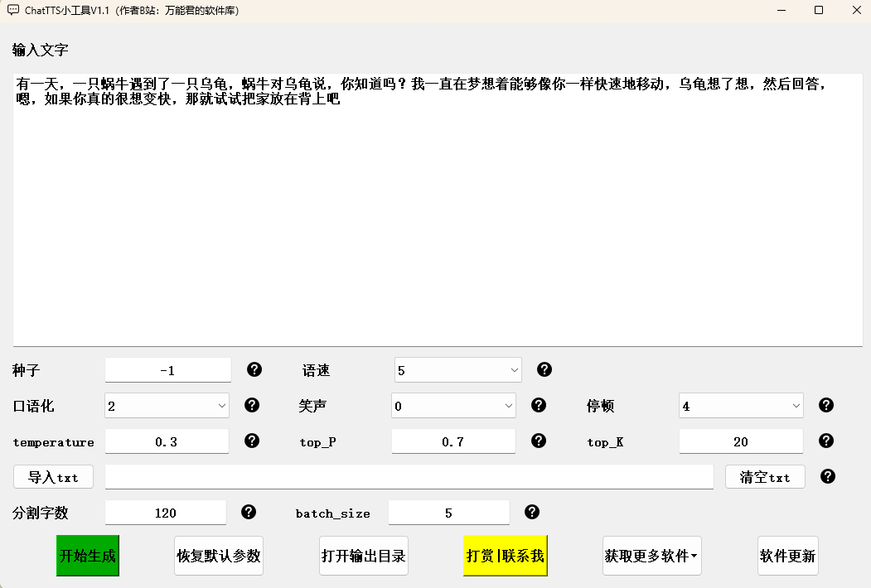
Task: Click the help icon beside 语速 dropdown
Action: (x=544, y=370)
